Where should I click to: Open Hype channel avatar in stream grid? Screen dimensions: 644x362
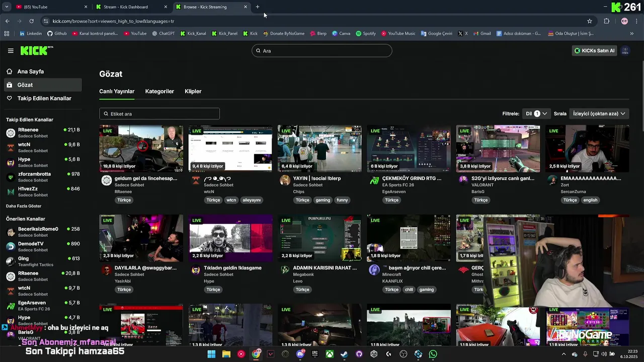[x=196, y=270]
